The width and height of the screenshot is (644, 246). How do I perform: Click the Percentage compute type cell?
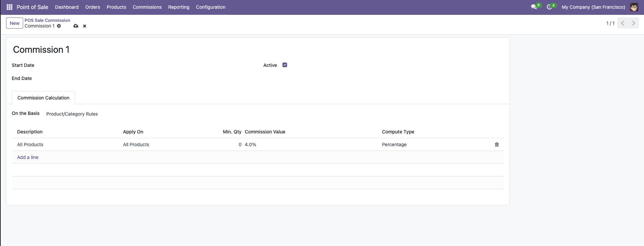435,145
